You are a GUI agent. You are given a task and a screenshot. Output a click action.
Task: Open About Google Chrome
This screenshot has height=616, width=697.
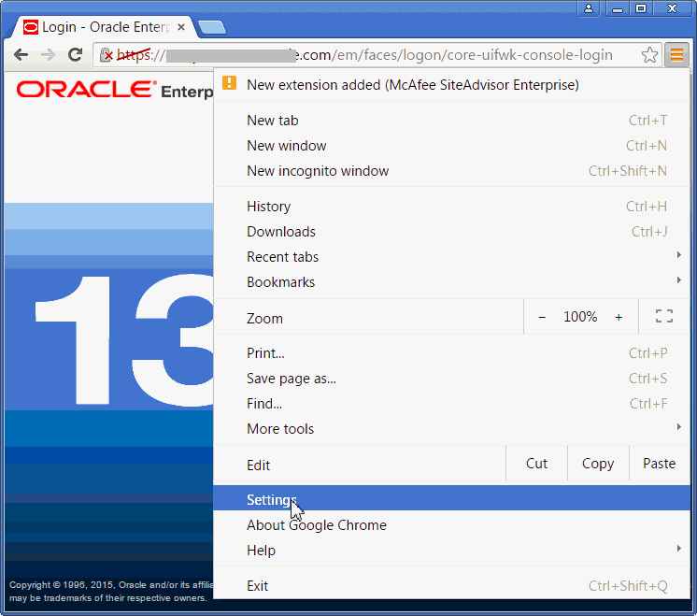(x=451, y=525)
